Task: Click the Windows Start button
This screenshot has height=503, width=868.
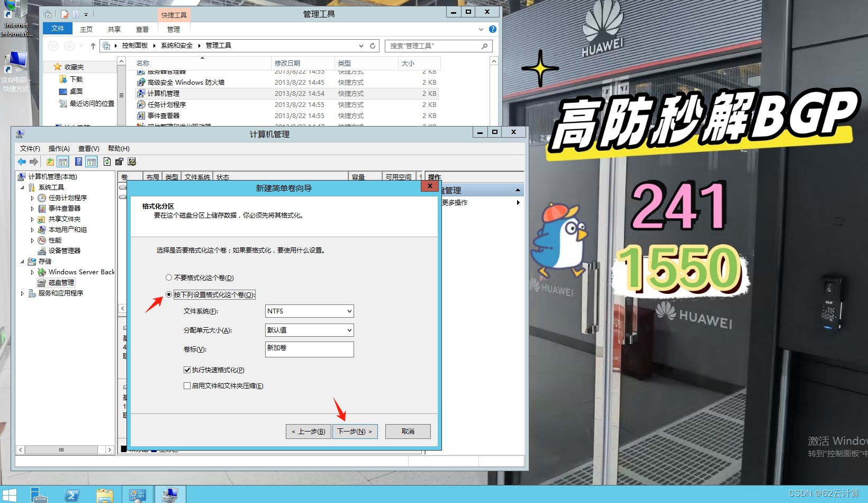Action: [8, 496]
